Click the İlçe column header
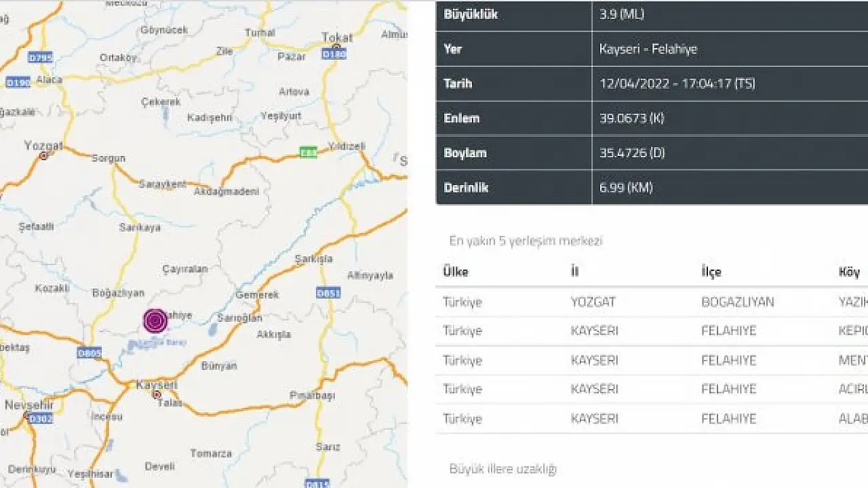868x488 pixels. [711, 272]
